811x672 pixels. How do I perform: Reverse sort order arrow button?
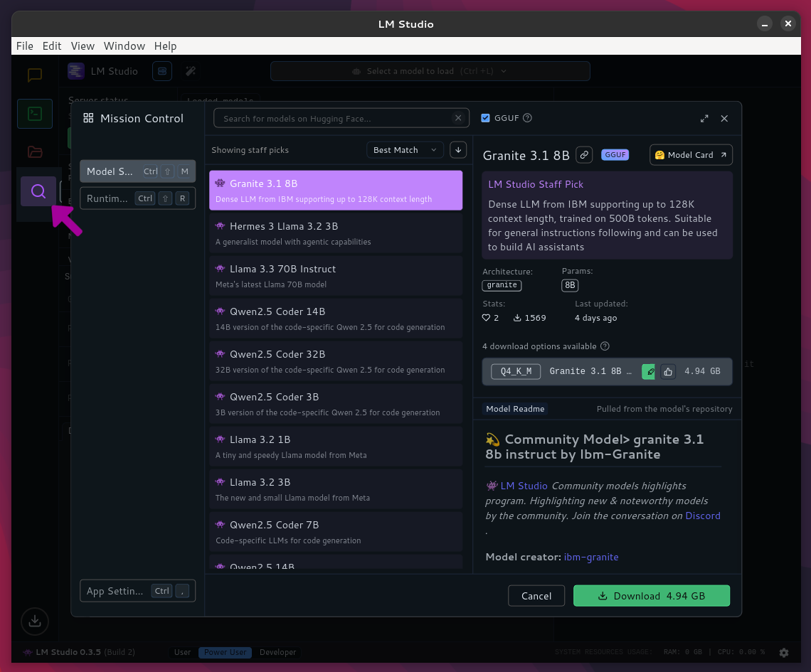coord(458,150)
